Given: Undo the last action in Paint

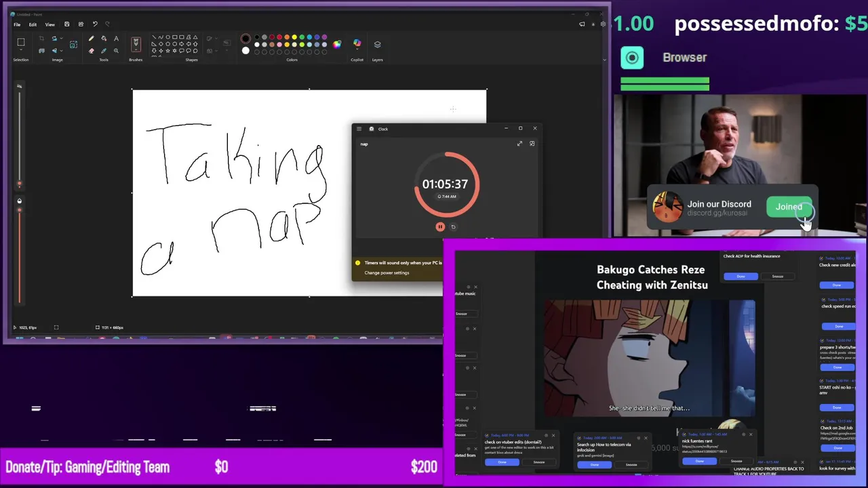Looking at the screenshot, I should point(95,24).
